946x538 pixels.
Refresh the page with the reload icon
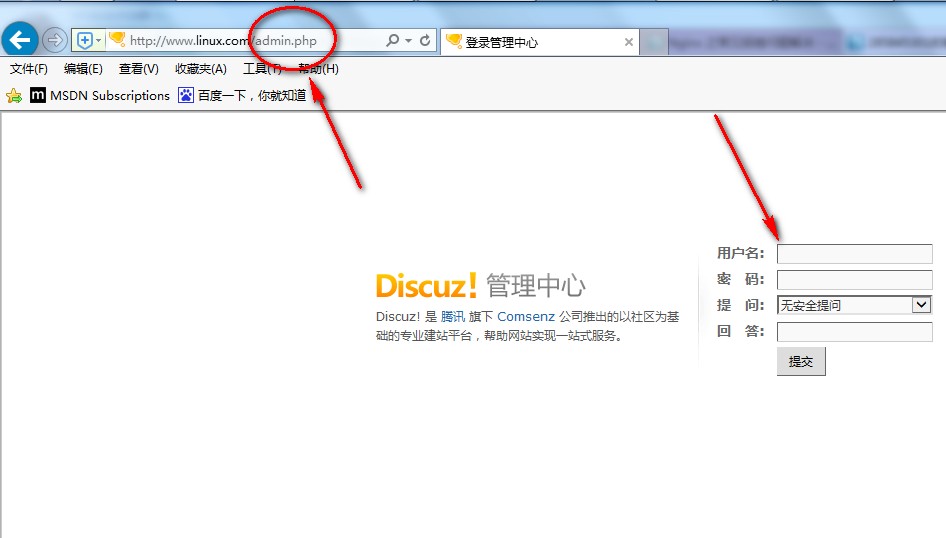pos(425,40)
